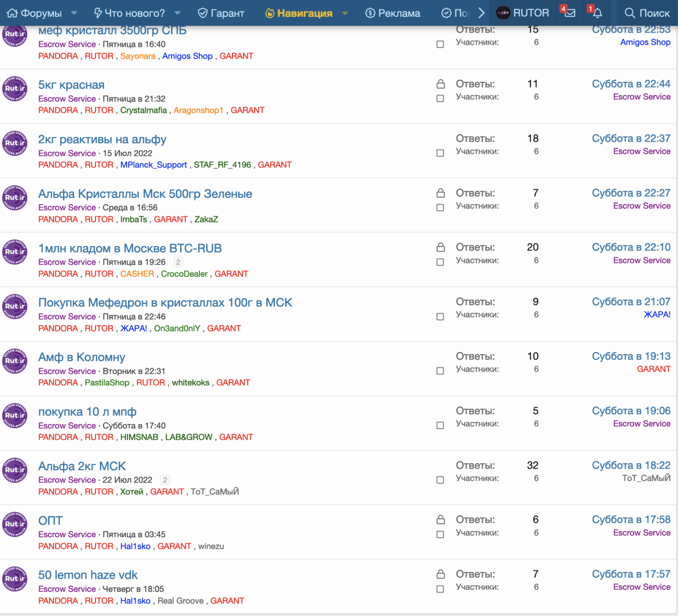Click lock icon on '1млн кладом в Москве' row

441,247
